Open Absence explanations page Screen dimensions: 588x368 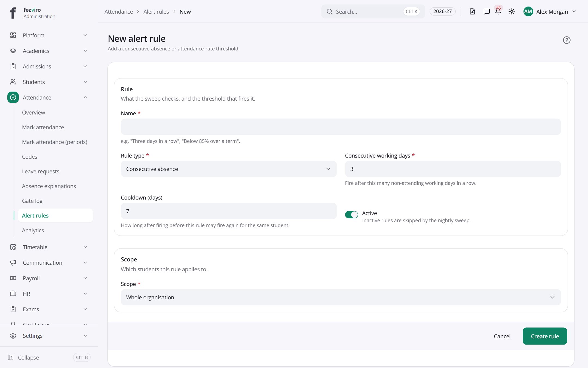click(49, 186)
